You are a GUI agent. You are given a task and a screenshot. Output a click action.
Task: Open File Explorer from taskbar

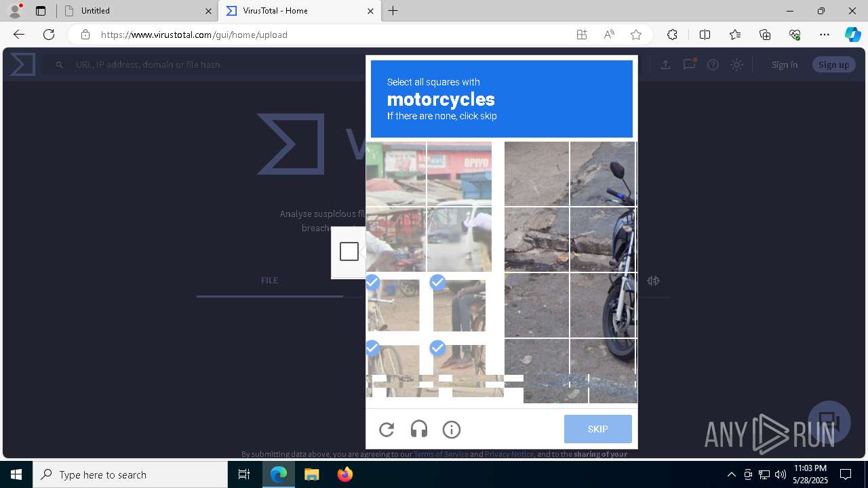click(x=312, y=474)
